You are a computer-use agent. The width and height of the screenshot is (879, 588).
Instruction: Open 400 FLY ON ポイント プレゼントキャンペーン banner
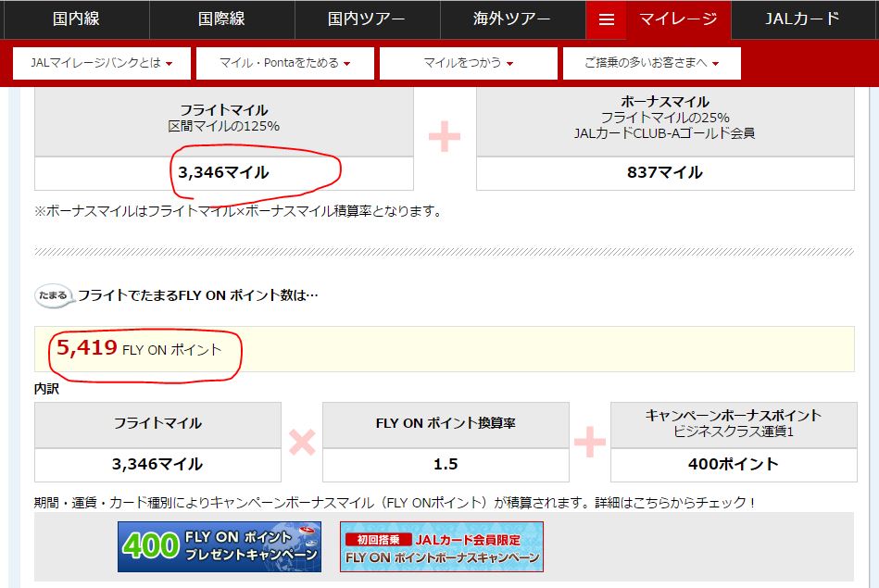pyautogui.click(x=220, y=546)
